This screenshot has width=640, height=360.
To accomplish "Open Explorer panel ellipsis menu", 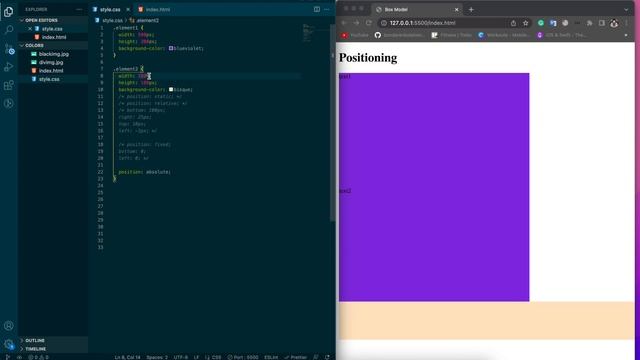I will [79, 9].
